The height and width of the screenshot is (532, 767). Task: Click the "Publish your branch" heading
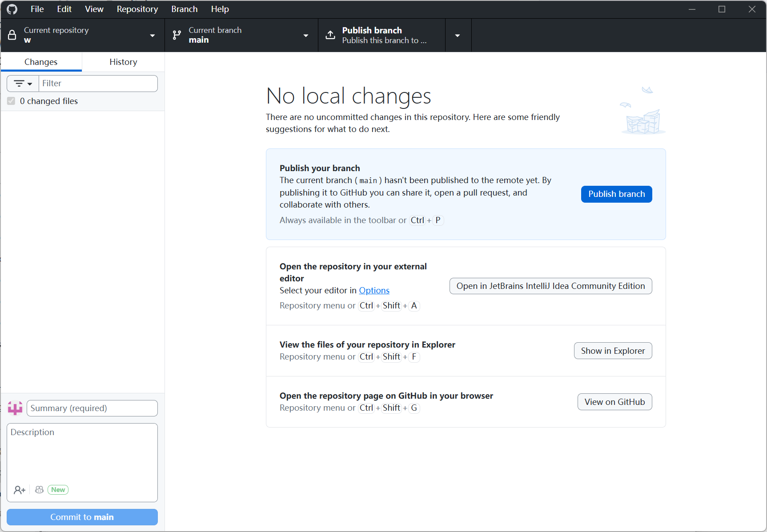[320, 168]
